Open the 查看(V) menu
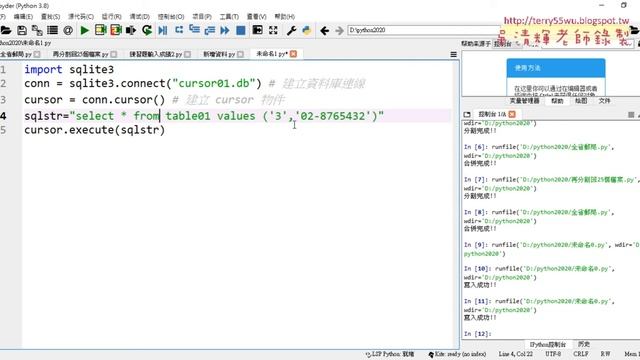This screenshot has width=640, height=360. point(256,16)
